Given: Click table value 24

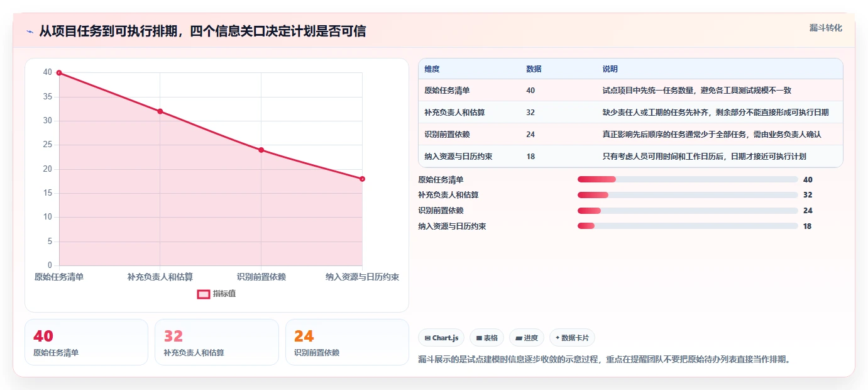Looking at the screenshot, I should 530,135.
